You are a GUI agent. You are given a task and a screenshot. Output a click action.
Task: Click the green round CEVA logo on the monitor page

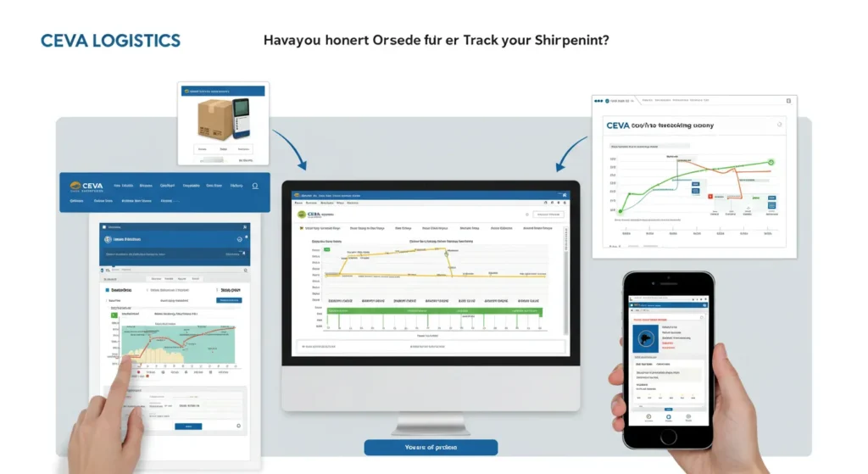(302, 215)
